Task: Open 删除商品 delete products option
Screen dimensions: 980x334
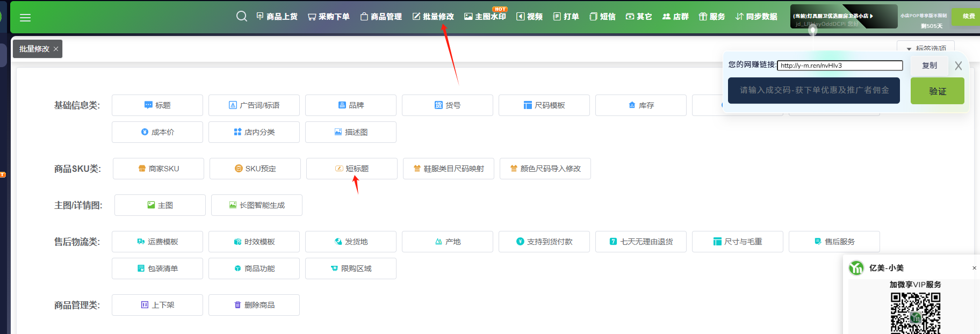Action: point(254,305)
